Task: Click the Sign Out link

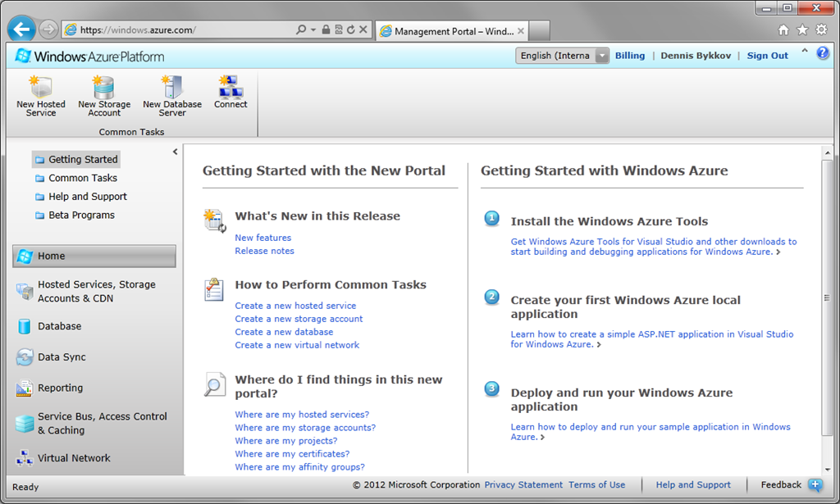Action: tap(767, 56)
